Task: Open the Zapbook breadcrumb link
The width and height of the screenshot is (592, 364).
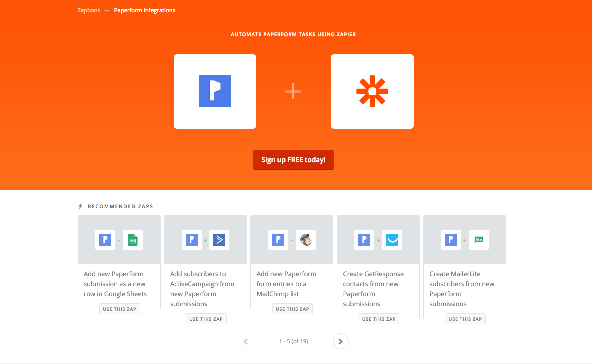Action: pos(89,10)
